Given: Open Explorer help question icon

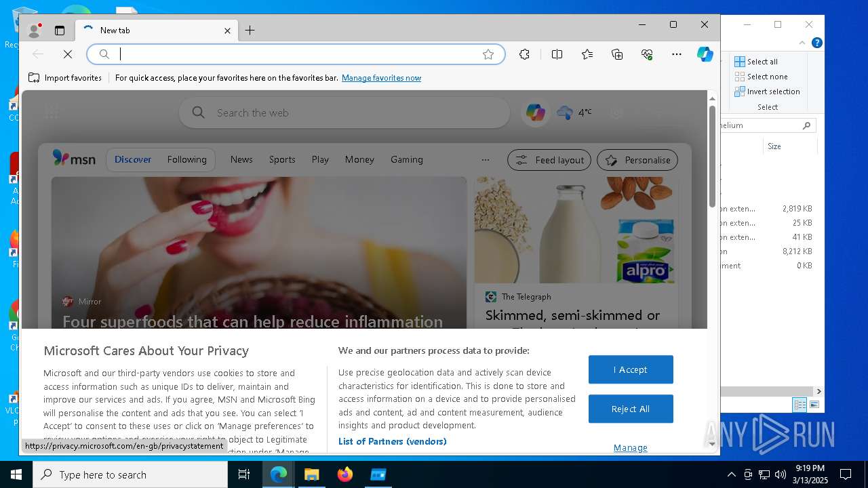Looking at the screenshot, I should pyautogui.click(x=817, y=43).
